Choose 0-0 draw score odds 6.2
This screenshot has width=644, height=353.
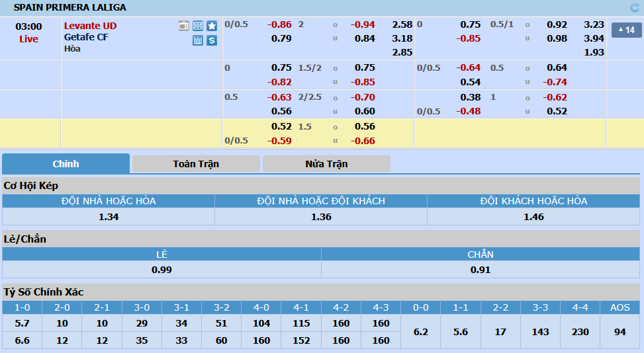(420, 332)
